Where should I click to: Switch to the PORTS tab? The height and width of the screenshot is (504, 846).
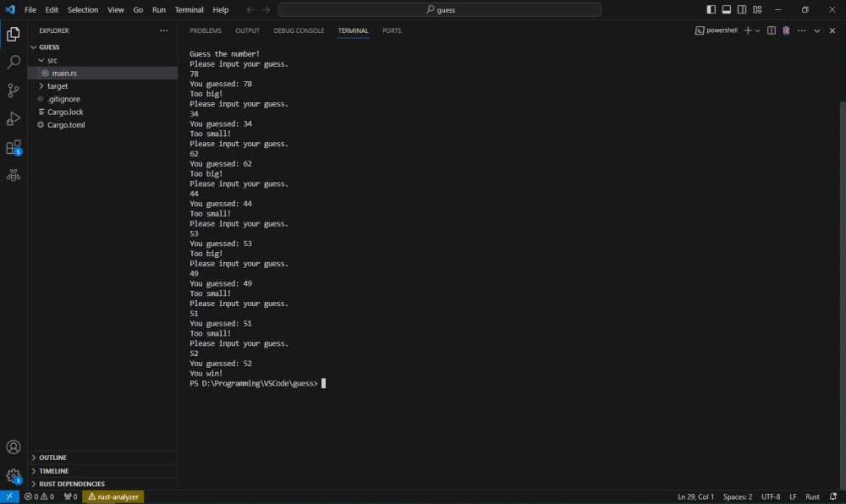(392, 30)
